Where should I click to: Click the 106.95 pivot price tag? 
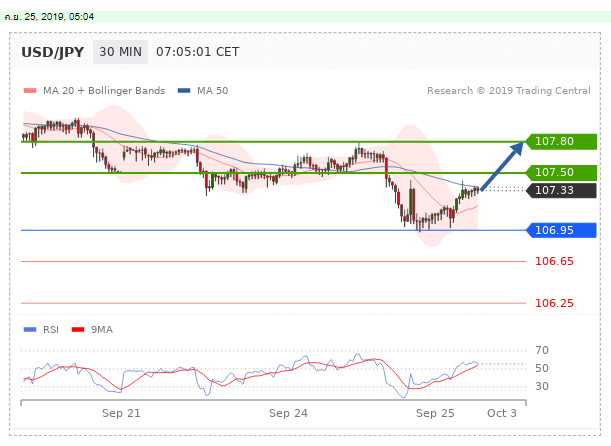click(x=561, y=230)
